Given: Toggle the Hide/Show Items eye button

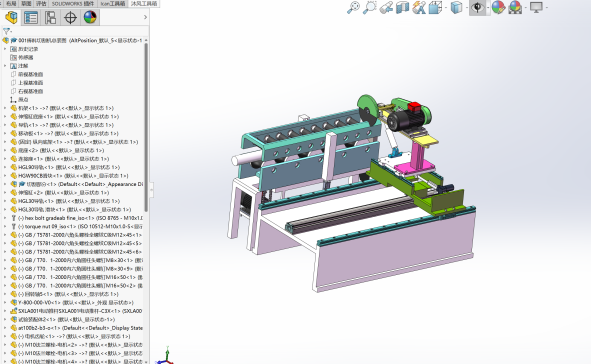Looking at the screenshot, I should click(477, 8).
